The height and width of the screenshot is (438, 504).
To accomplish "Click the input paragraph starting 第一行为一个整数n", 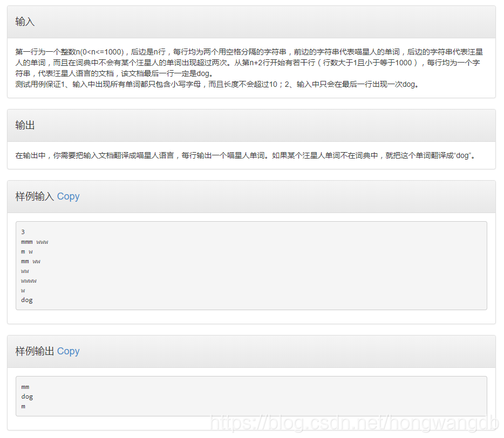I will [249, 63].
